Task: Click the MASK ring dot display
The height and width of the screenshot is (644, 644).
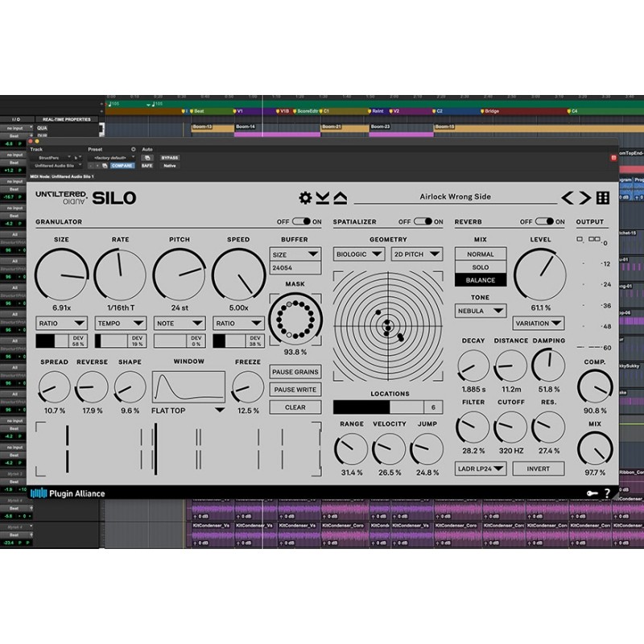Action: tap(295, 319)
